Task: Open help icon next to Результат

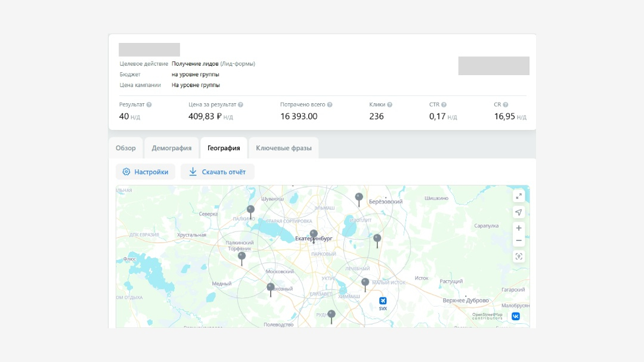Action: pyautogui.click(x=149, y=105)
